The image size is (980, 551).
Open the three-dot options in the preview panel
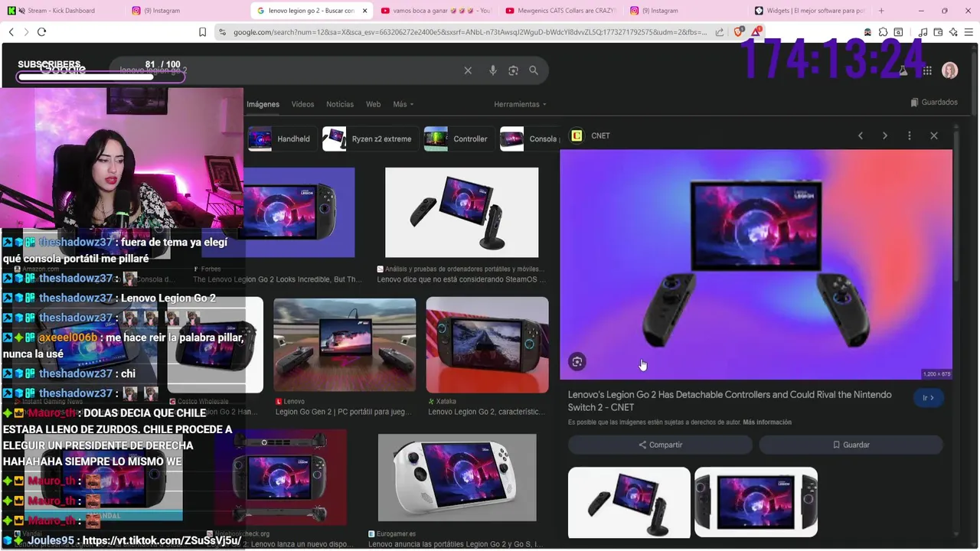[910, 135]
